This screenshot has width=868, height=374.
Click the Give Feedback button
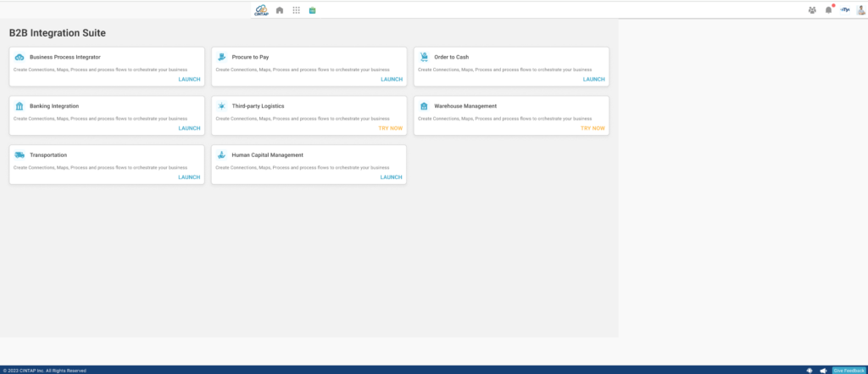click(x=849, y=370)
